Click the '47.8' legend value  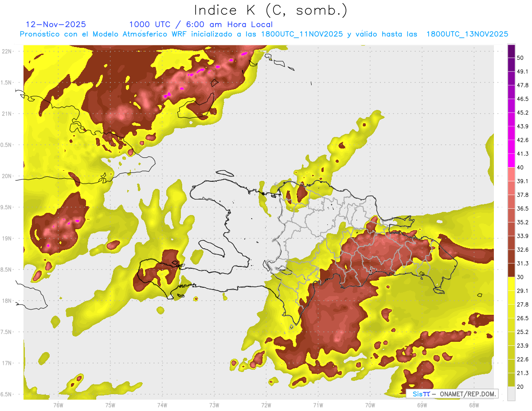point(523,85)
